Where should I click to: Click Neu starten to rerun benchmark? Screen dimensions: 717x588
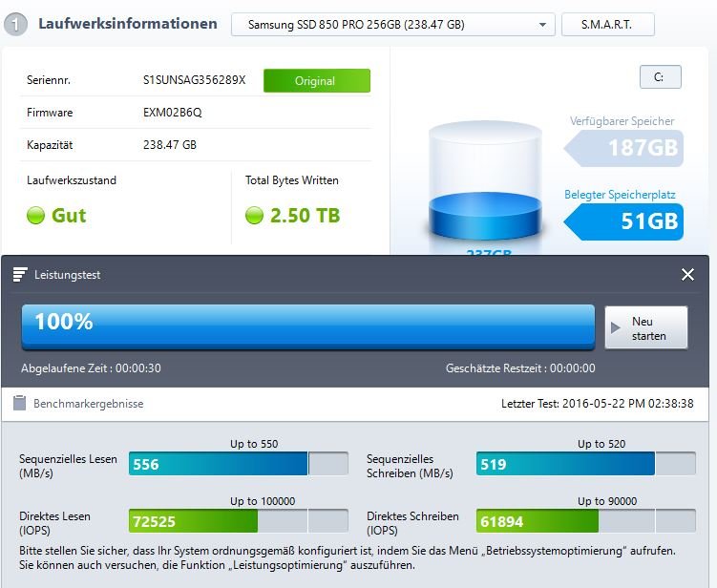tap(645, 327)
